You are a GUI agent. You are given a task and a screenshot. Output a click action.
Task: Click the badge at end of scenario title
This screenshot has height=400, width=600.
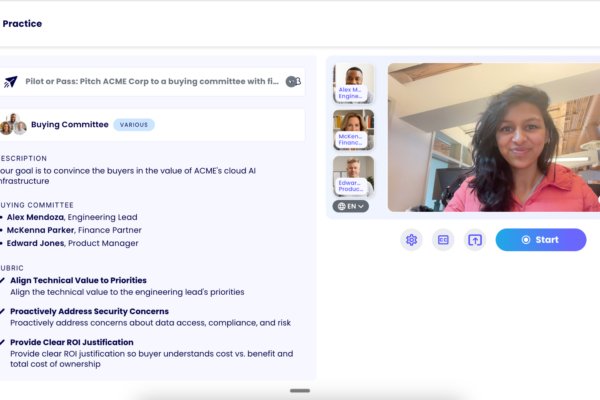[293, 82]
